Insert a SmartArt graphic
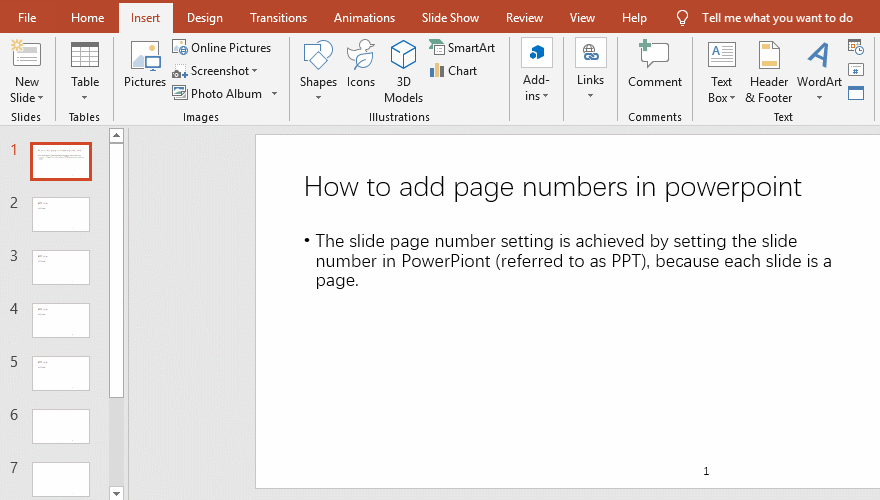This screenshot has width=880, height=500. point(462,48)
